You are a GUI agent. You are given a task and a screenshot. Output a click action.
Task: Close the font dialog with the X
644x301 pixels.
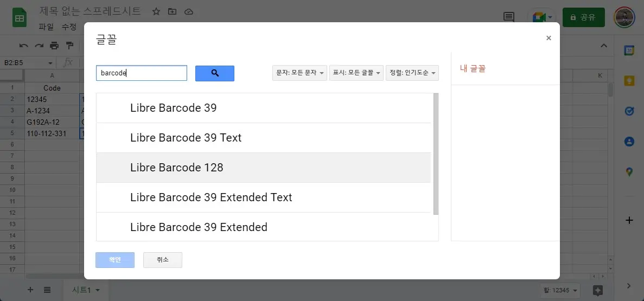pos(549,38)
